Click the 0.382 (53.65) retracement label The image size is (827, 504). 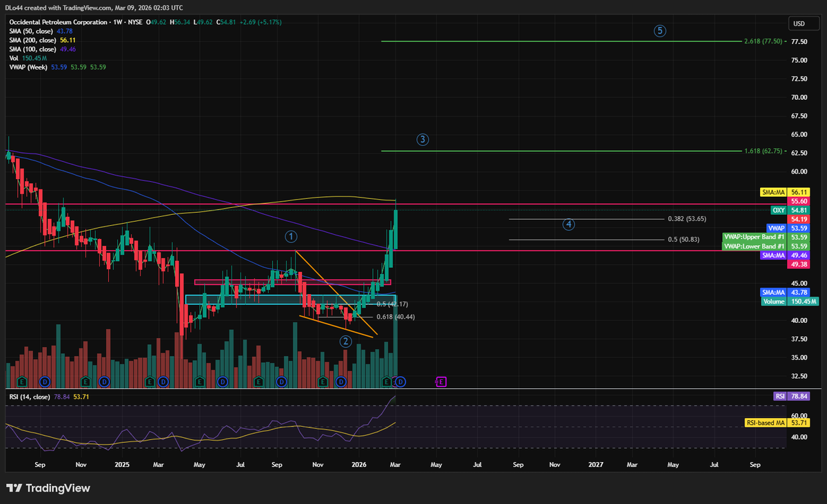click(x=687, y=219)
